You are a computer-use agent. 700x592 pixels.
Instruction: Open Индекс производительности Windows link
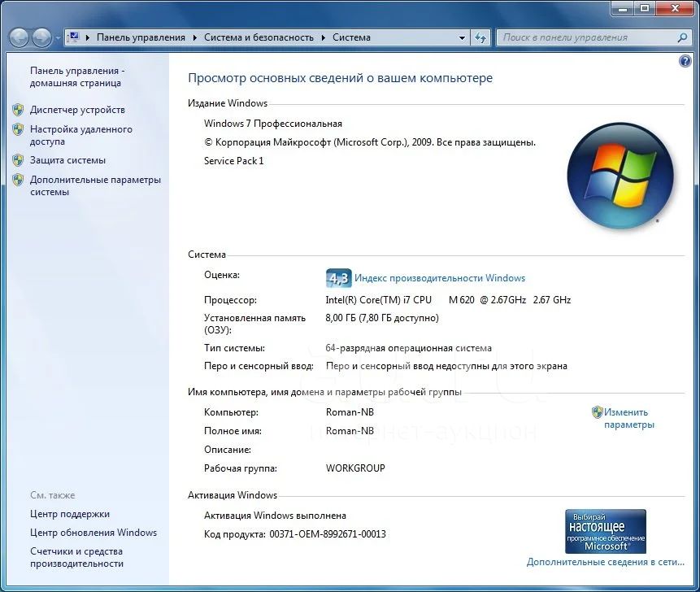(440, 278)
